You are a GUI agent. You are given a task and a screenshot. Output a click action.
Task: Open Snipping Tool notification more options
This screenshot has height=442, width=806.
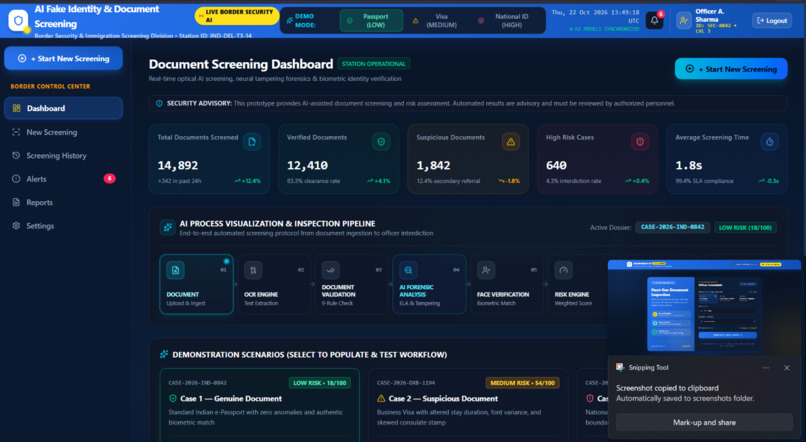tap(765, 367)
